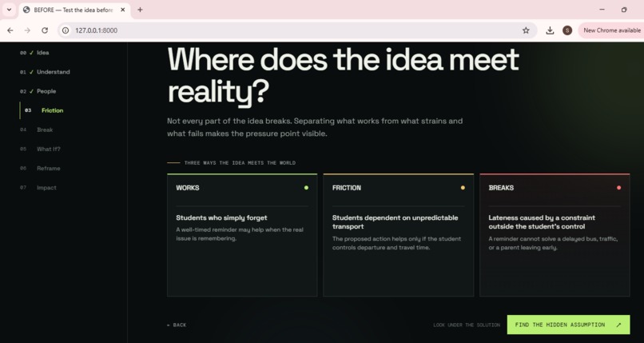
Task: Open the Reframe step
Action: [x=40, y=169]
